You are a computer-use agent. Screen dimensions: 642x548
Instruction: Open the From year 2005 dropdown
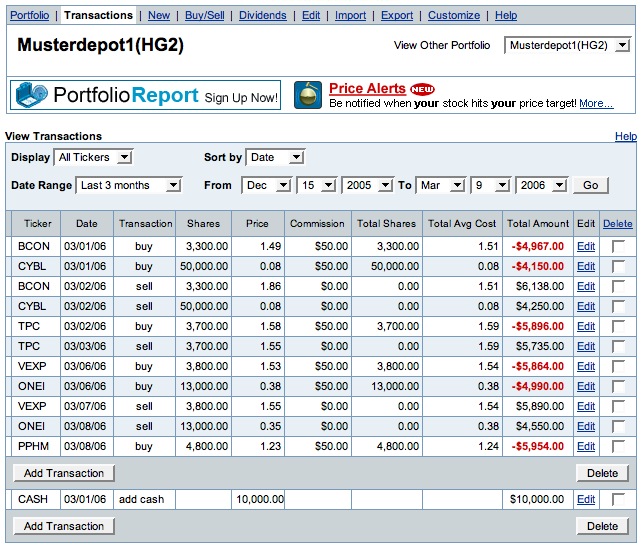click(x=367, y=186)
